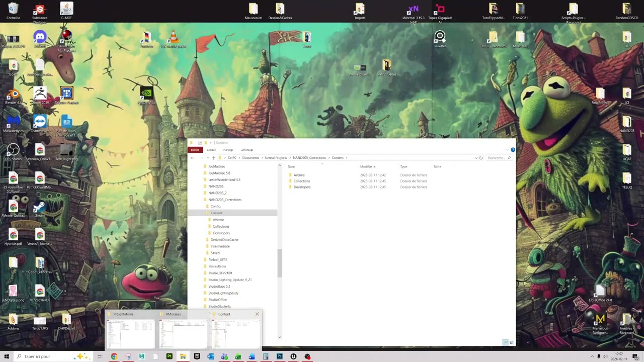Open OBS Studio desktop shortcut
The height and width of the screenshot is (362, 644).
(13, 152)
